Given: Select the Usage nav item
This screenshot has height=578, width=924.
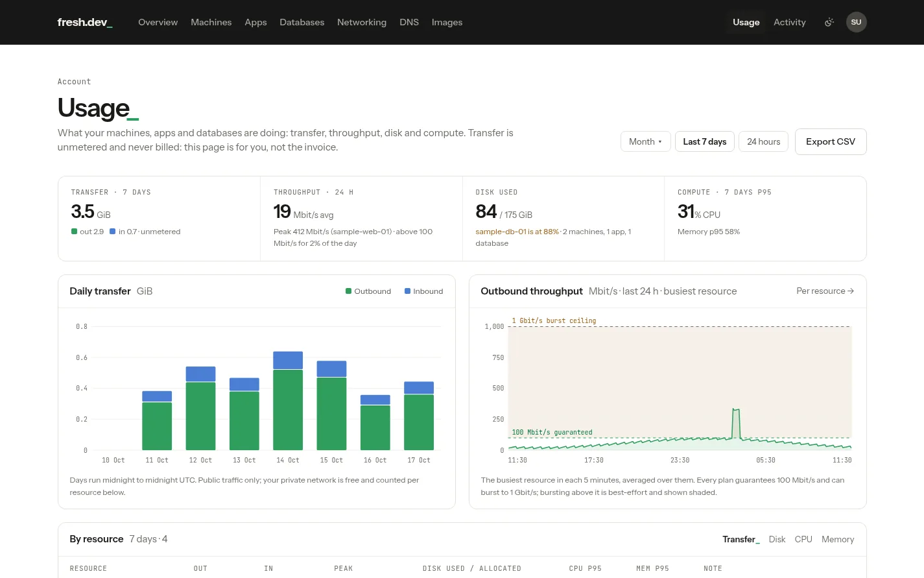Looking at the screenshot, I should tap(746, 22).
